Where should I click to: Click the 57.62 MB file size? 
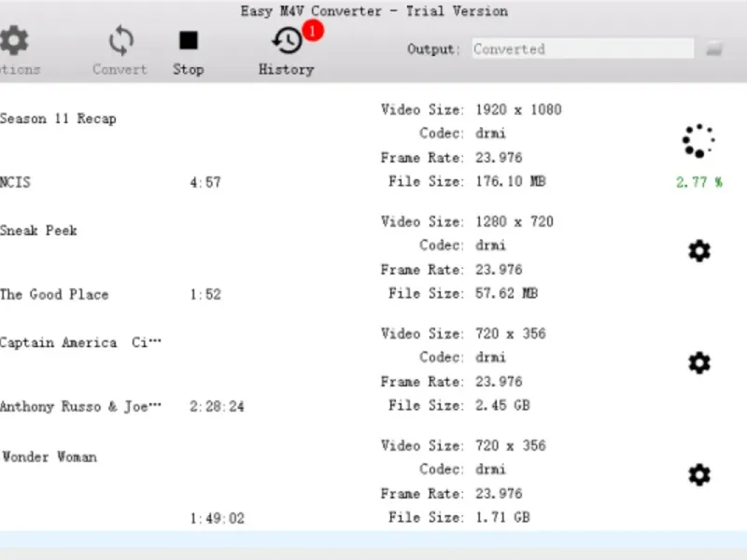(506, 293)
